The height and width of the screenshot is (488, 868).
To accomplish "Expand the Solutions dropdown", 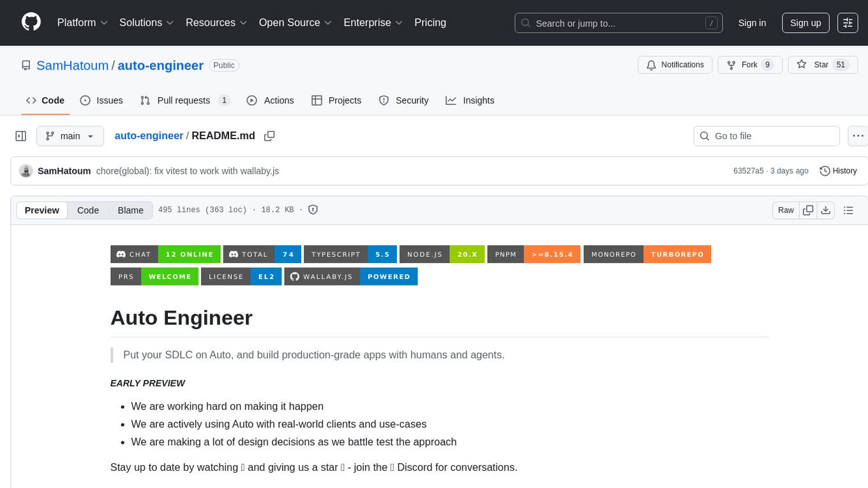I will tap(146, 22).
